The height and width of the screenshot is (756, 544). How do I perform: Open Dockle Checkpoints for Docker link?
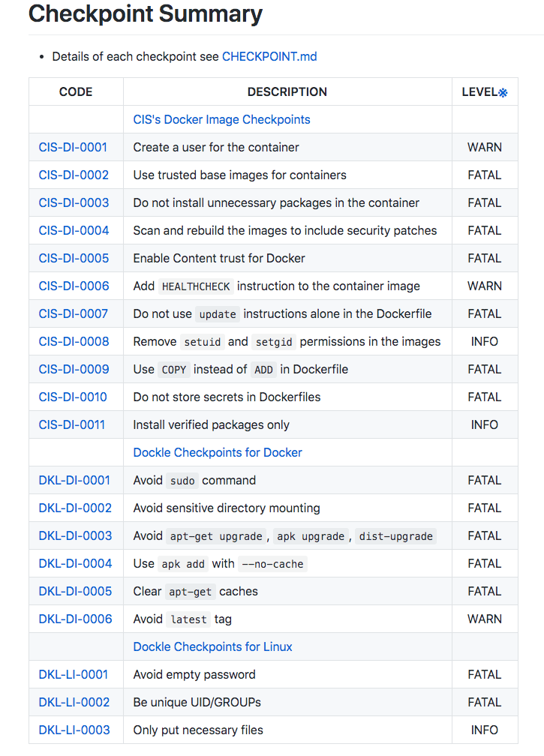point(218,453)
